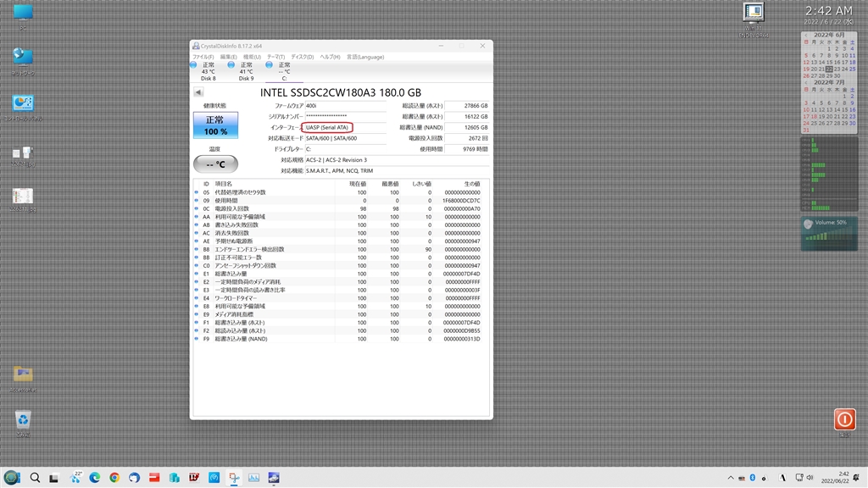
Task: Click the blue status dot of row AA
Action: (x=197, y=217)
